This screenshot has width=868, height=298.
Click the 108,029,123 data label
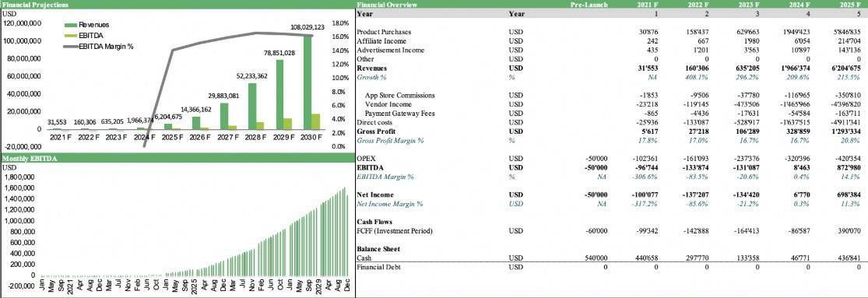coord(307,27)
